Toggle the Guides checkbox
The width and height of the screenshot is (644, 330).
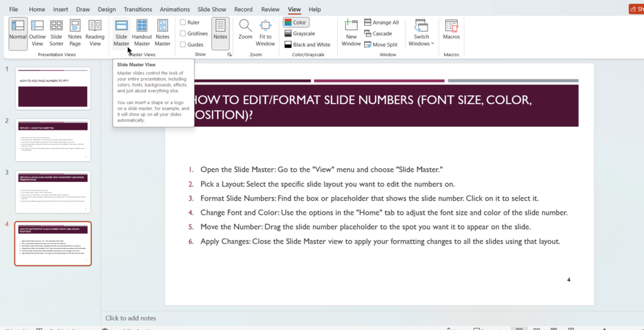[183, 45]
